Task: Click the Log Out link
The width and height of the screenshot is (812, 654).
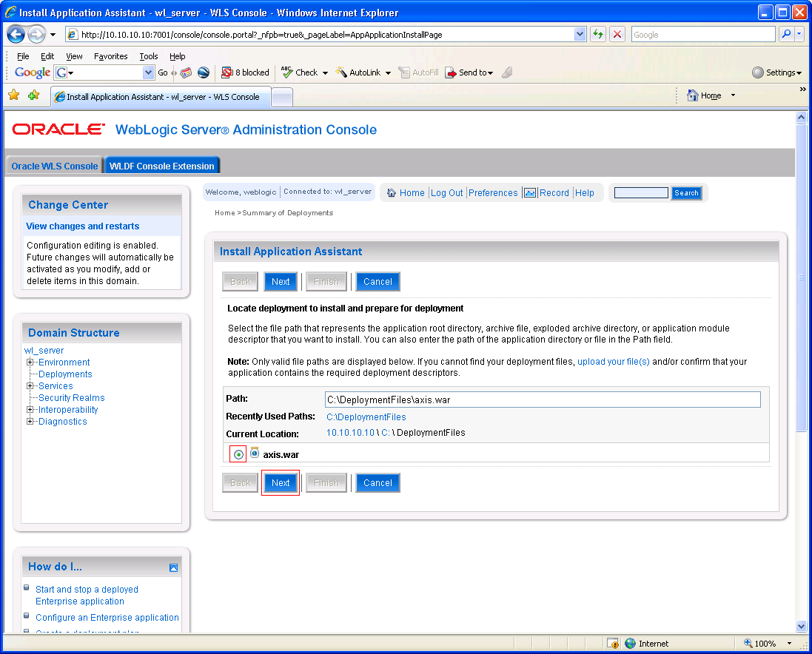Action: [447, 193]
